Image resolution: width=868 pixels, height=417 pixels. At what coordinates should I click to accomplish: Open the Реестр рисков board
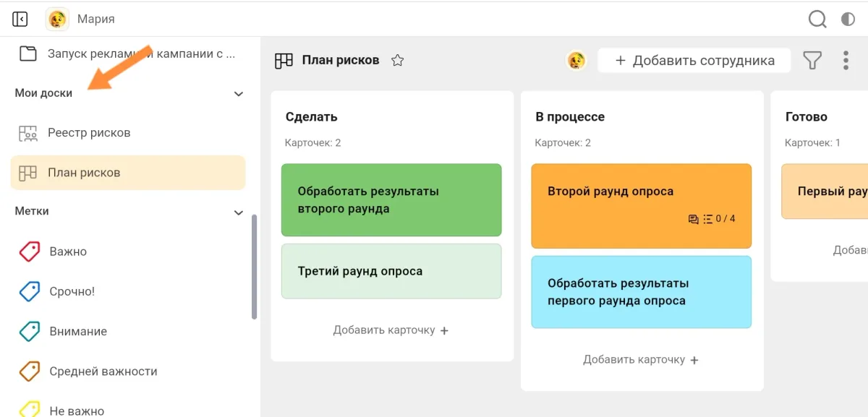click(x=88, y=133)
